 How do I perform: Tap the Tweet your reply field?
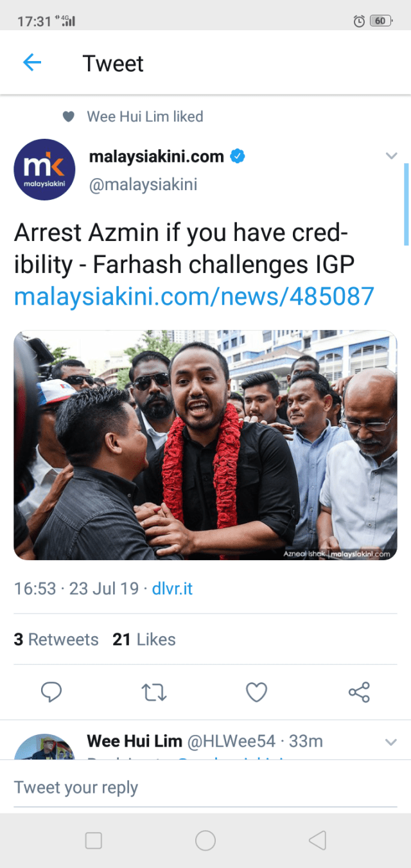coord(205,788)
